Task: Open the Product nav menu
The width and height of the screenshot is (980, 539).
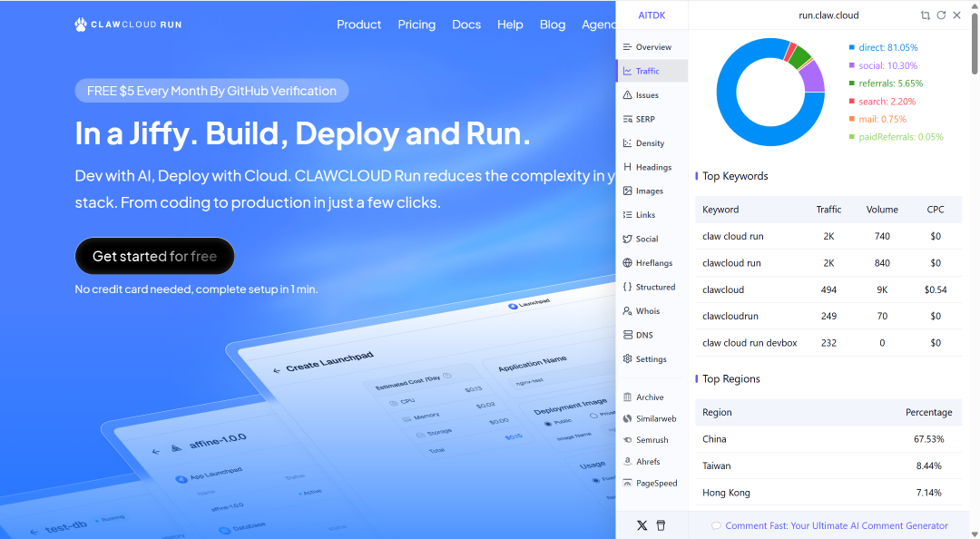Action: pyautogui.click(x=358, y=24)
